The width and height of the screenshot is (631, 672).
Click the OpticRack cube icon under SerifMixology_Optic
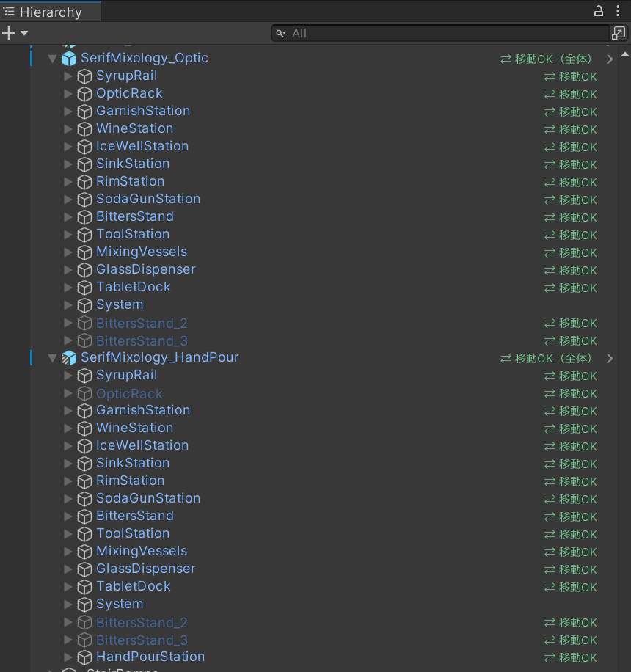[x=84, y=94]
